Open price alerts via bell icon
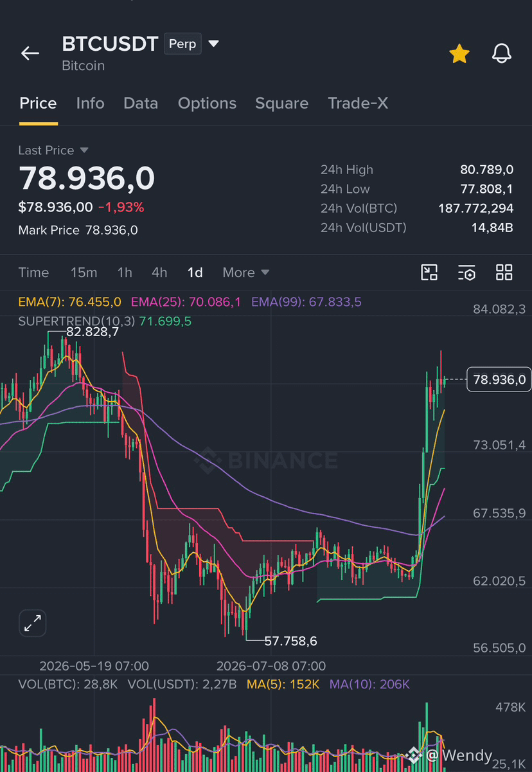Viewport: 532px width, 772px height. click(502, 53)
